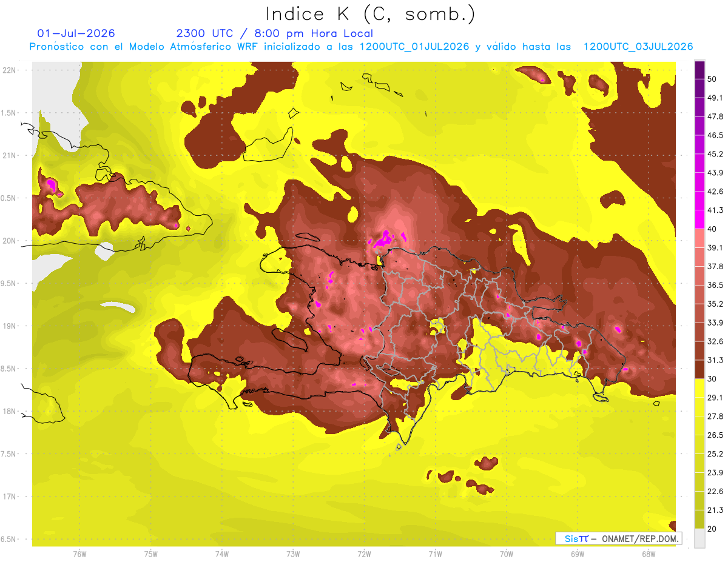Click '2300 UTC / 8:00 pm Hora Local'
Screen dimensions: 728x562
(275, 33)
